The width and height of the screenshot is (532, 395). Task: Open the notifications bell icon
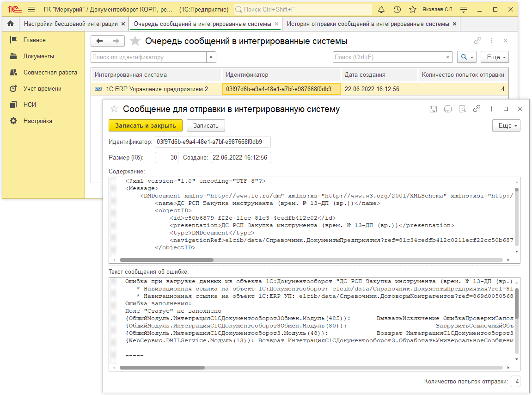pos(381,9)
